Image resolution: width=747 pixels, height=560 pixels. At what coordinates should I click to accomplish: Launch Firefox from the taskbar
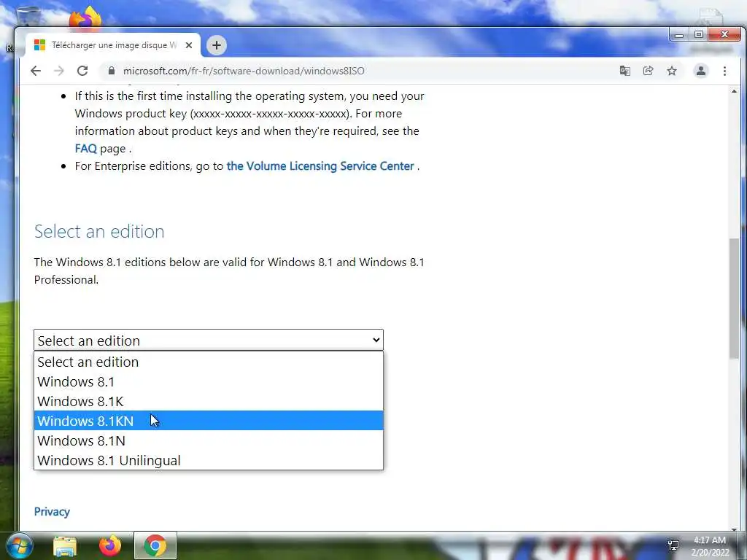(x=110, y=545)
